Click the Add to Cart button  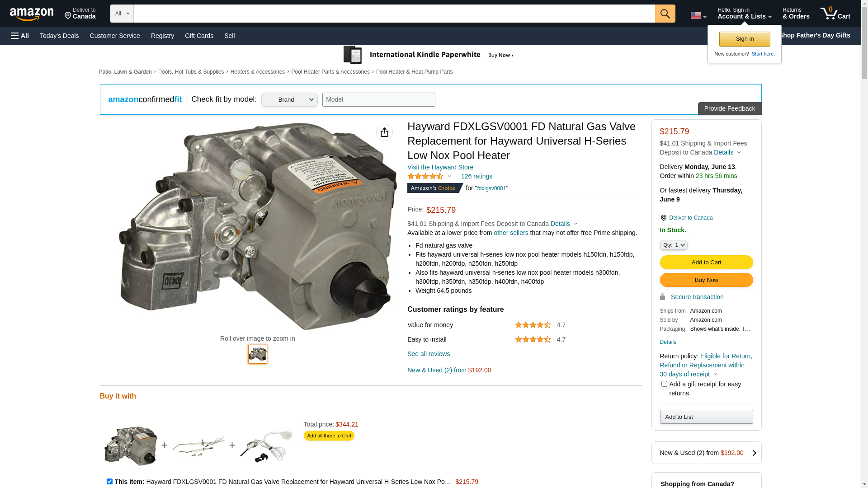[x=706, y=263]
